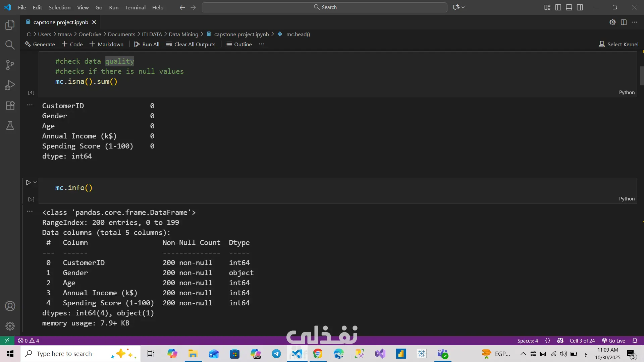Expand more notebook toolbar actions ellipsis
The image size is (644, 362).
(262, 44)
